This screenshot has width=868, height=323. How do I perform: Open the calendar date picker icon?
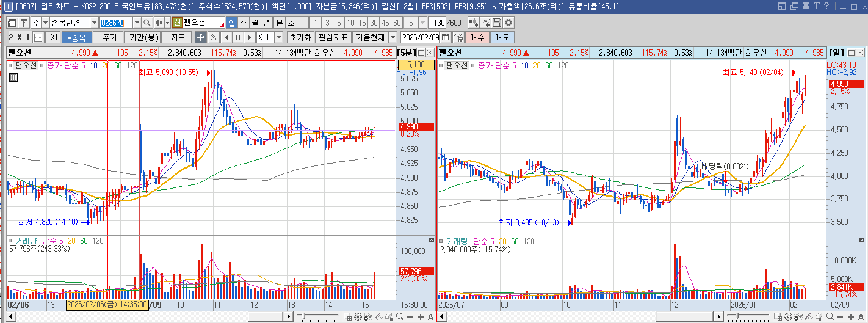tap(445, 37)
